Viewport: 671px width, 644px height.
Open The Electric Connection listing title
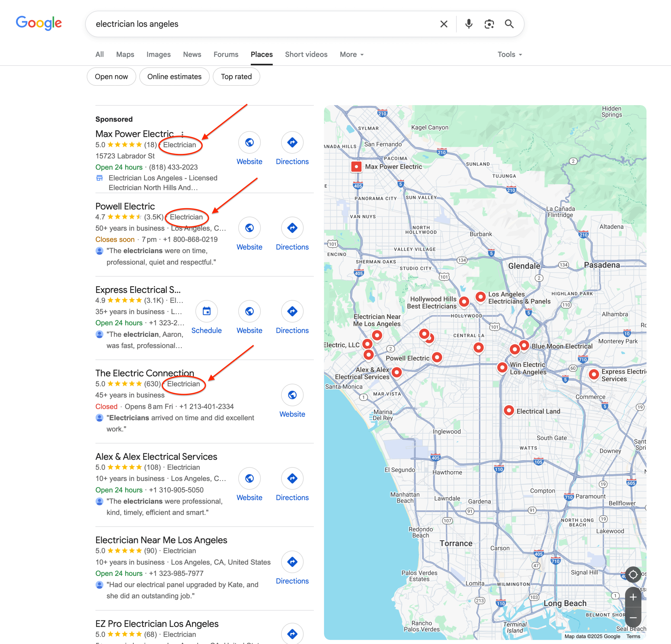(144, 373)
